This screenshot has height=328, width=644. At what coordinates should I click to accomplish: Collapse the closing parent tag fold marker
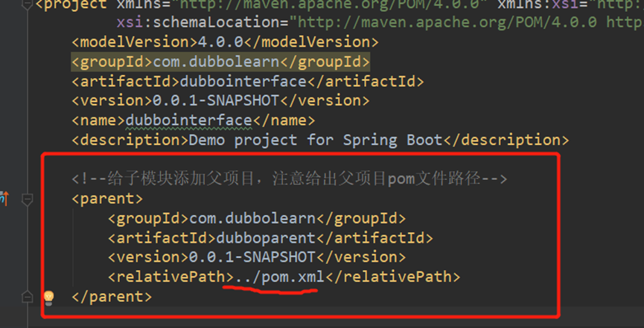[27, 297]
